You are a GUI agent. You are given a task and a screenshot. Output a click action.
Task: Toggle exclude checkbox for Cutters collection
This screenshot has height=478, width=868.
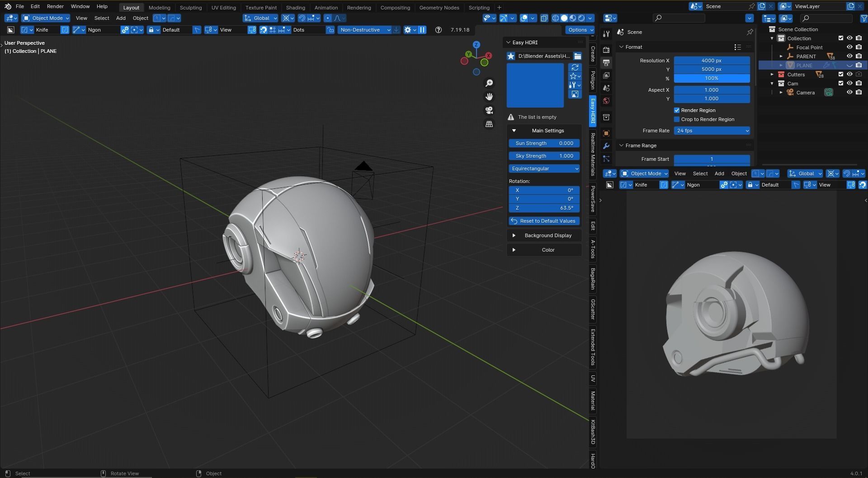(x=841, y=75)
